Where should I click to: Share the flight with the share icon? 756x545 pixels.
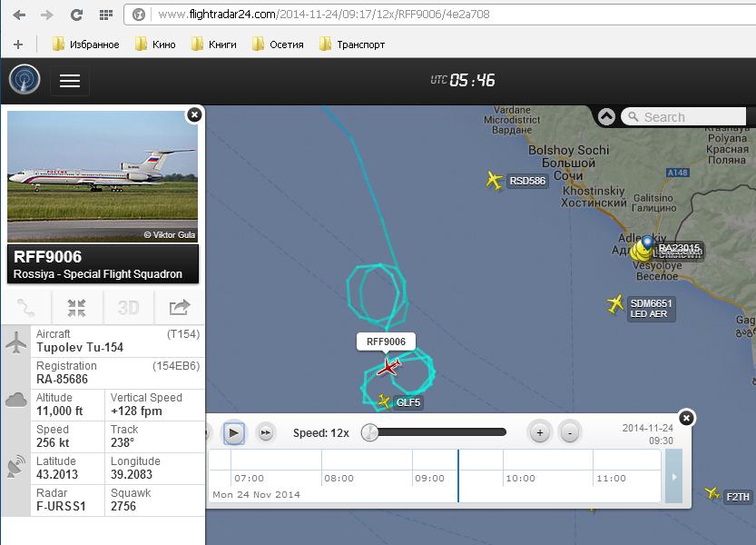[x=180, y=308]
